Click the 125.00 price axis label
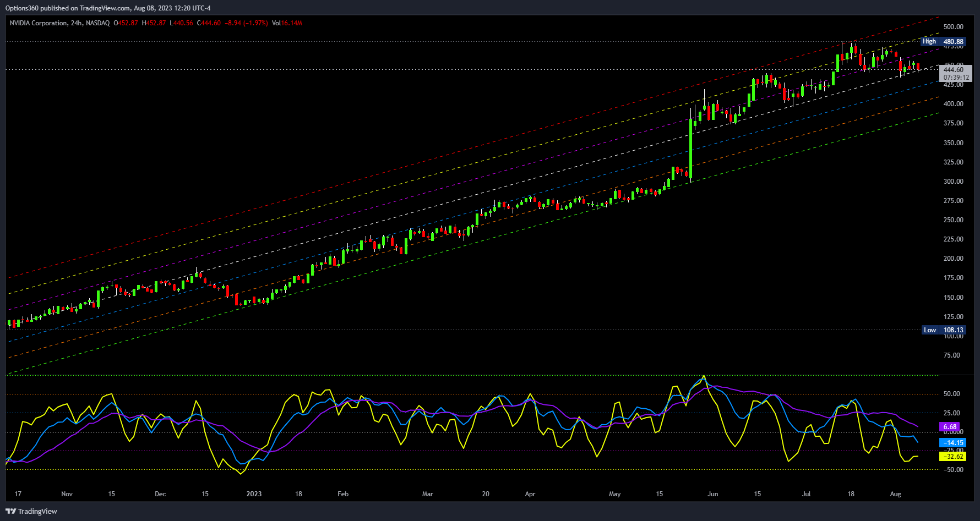Viewport: 980px width, 521px height. (954, 316)
